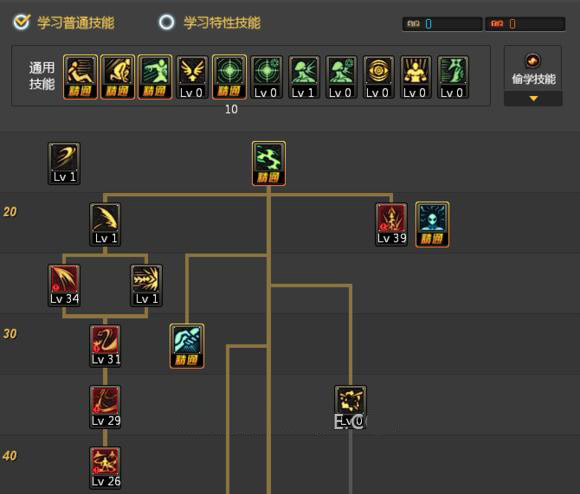Expand the 偷学技能 dropdown arrow

(x=533, y=99)
